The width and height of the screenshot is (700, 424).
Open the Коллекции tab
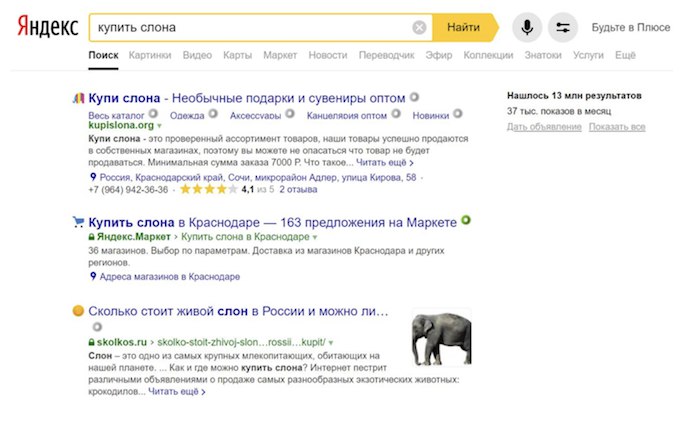(488, 55)
